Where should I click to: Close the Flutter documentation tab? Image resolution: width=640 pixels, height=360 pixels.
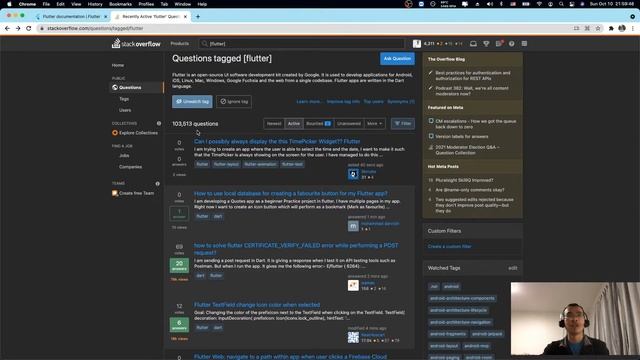tap(106, 17)
